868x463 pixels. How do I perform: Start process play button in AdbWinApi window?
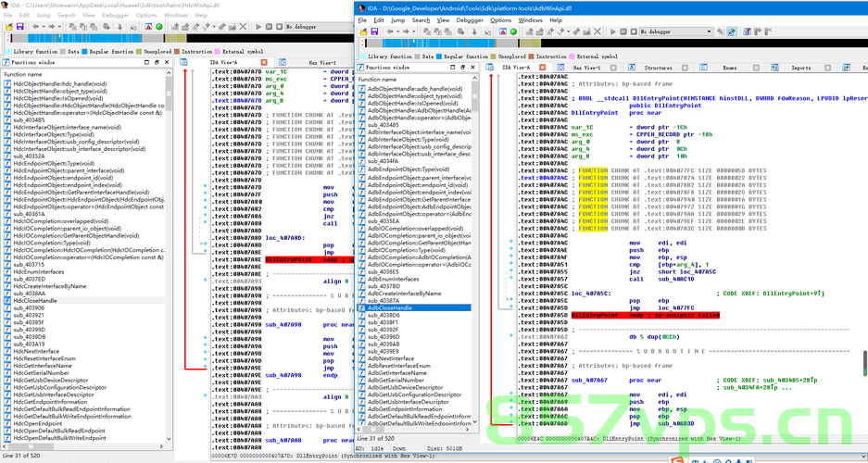(x=613, y=31)
